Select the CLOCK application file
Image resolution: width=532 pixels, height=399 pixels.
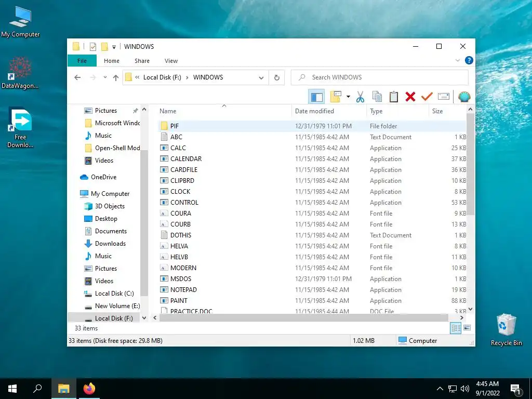(x=312, y=191)
